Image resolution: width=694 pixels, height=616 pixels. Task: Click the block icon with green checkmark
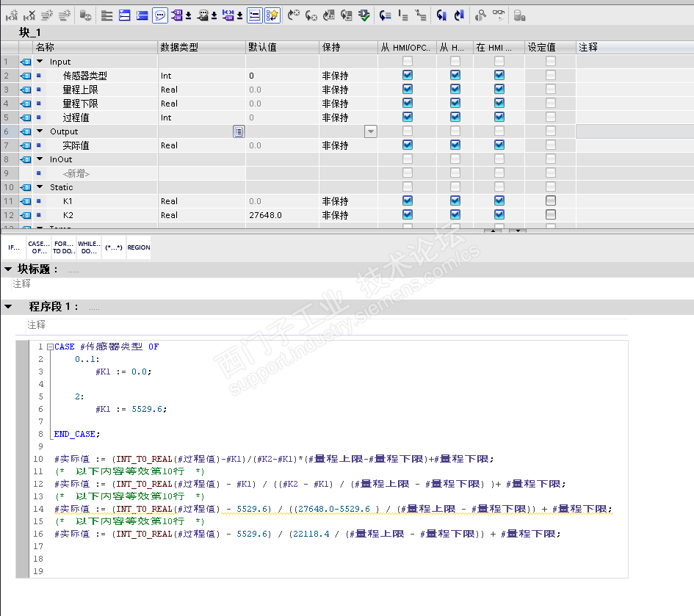coord(364,16)
